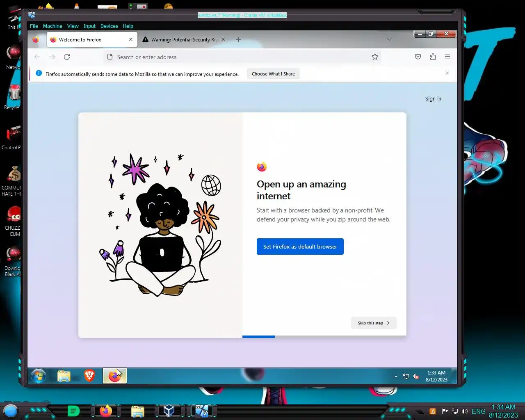This screenshot has height=420, width=525.
Task: Launch Brave browser from guest taskbar
Action: coord(89,375)
